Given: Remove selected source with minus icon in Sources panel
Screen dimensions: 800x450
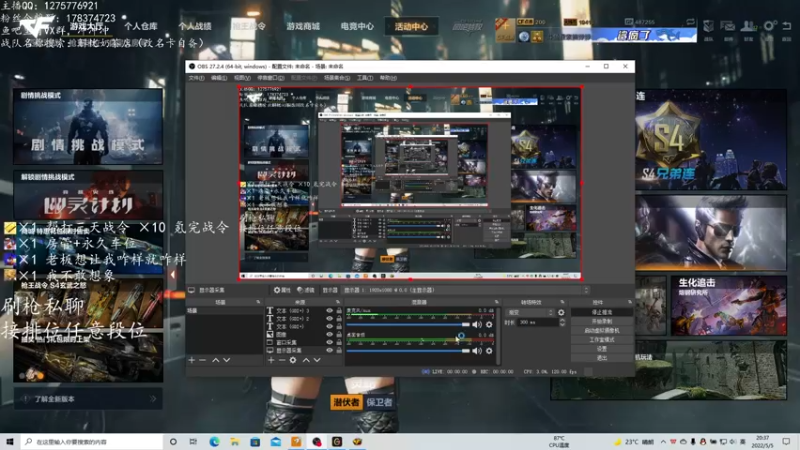Looking at the screenshot, I should coord(282,360).
